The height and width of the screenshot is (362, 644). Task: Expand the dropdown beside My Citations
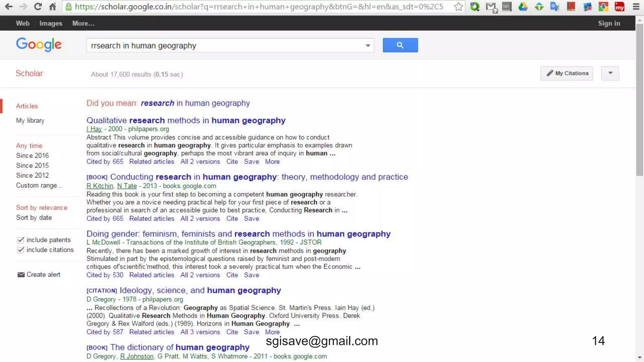pyautogui.click(x=610, y=73)
